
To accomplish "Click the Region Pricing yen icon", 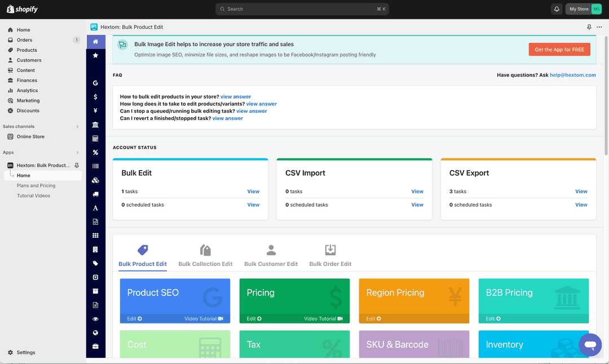I will coord(95,110).
